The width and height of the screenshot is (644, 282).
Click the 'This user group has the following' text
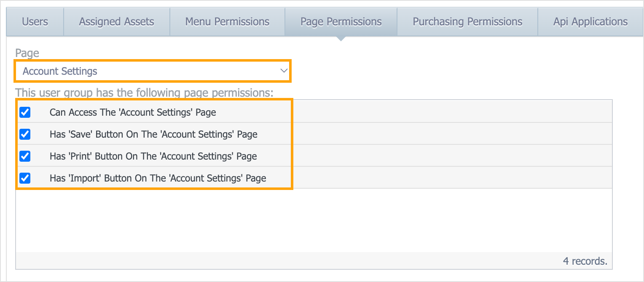pyautogui.click(x=144, y=92)
